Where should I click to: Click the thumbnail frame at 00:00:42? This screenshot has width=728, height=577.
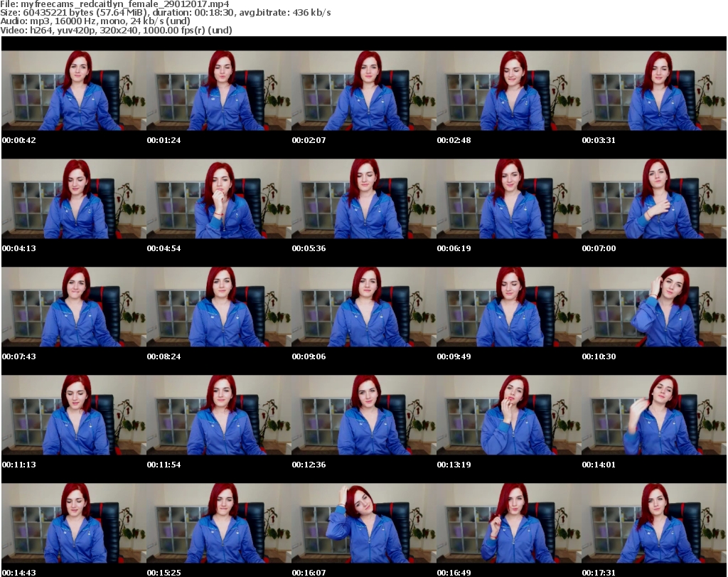73,90
